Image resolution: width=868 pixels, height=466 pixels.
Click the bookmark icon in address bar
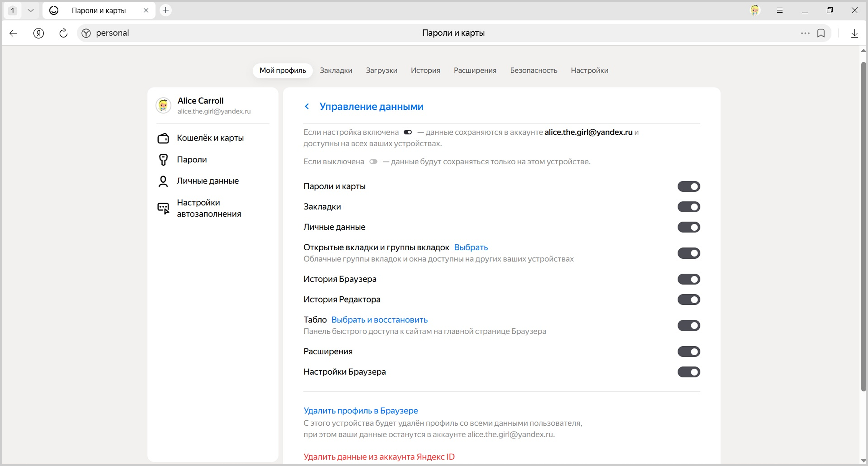click(x=821, y=33)
